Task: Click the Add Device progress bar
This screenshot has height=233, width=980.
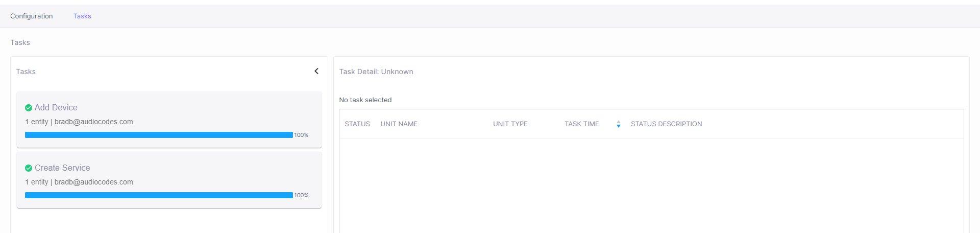Action: pos(159,135)
